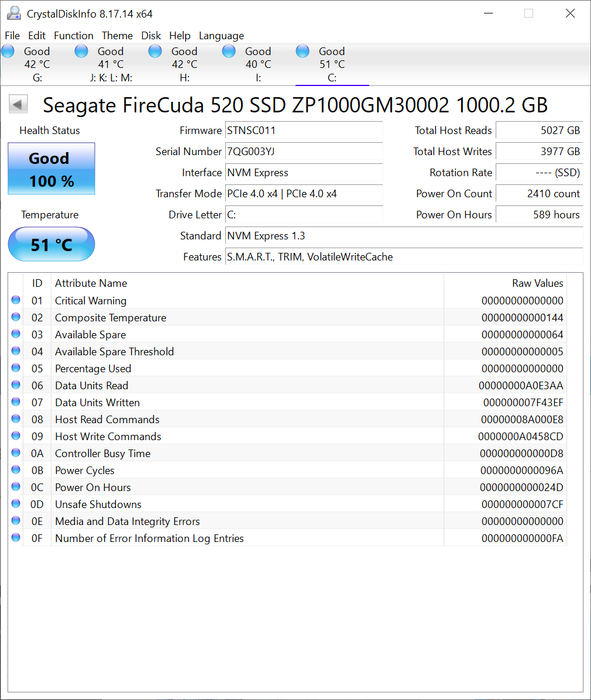Select the Composite Temperature attribute name
The height and width of the screenshot is (700, 591).
110,317
